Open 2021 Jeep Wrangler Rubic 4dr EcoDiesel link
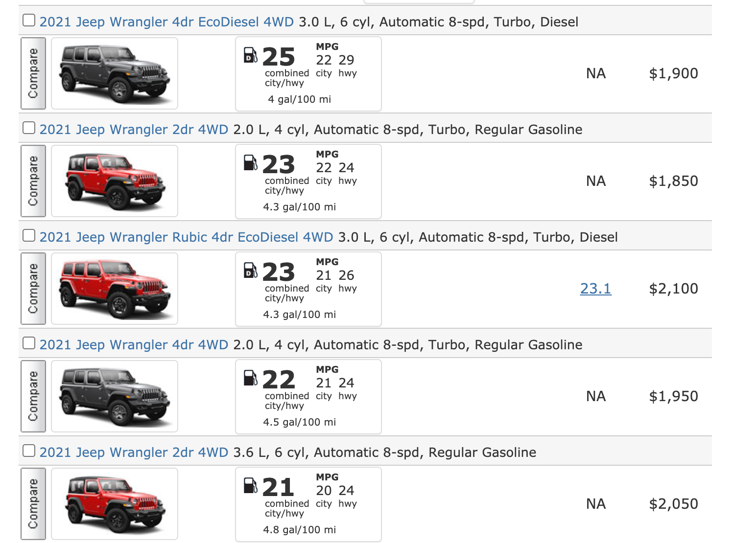The height and width of the screenshot is (543, 756). pos(186,237)
